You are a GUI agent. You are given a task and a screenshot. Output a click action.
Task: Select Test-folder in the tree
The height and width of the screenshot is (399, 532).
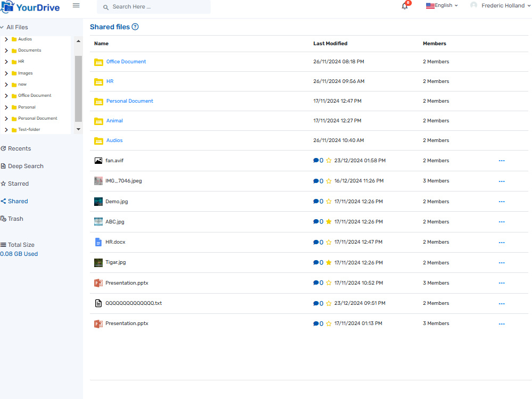coord(29,130)
